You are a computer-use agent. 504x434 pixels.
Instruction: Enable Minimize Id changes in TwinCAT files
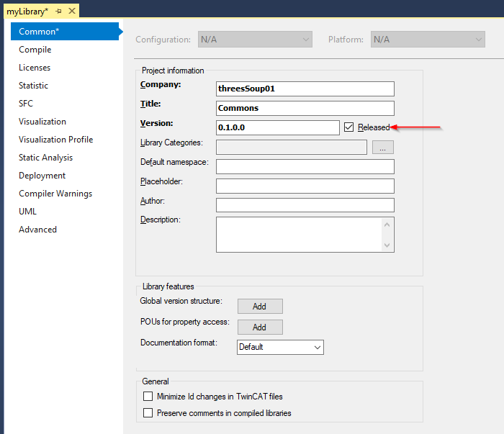pos(148,396)
